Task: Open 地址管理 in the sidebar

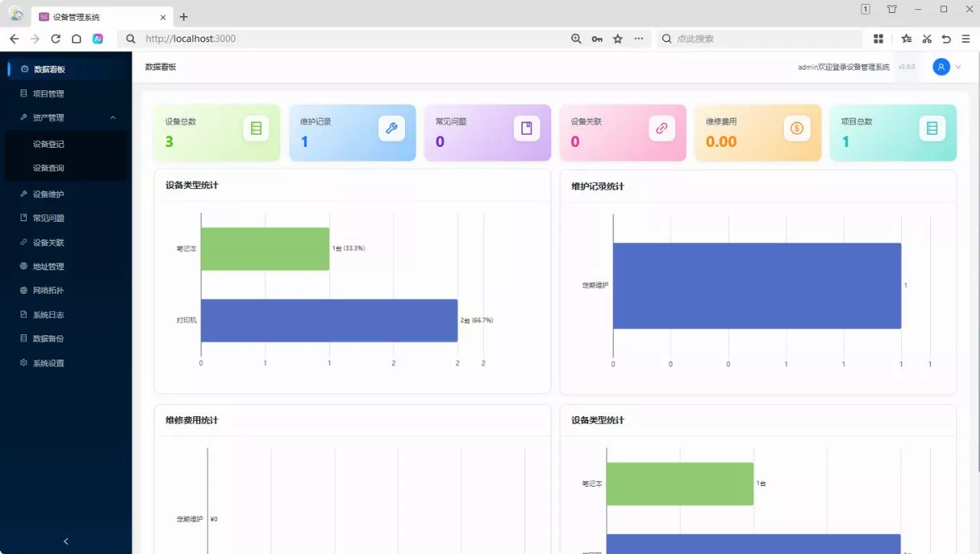Action: click(66, 266)
